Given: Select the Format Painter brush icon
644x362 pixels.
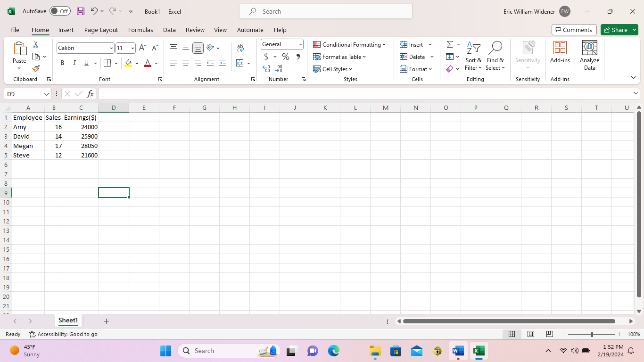Looking at the screenshot, I should (36, 68).
